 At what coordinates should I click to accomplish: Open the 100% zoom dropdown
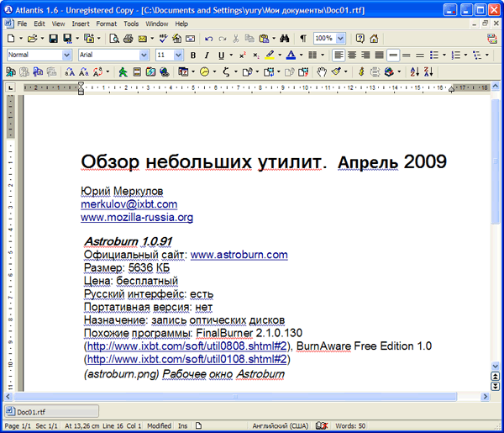tap(340, 39)
